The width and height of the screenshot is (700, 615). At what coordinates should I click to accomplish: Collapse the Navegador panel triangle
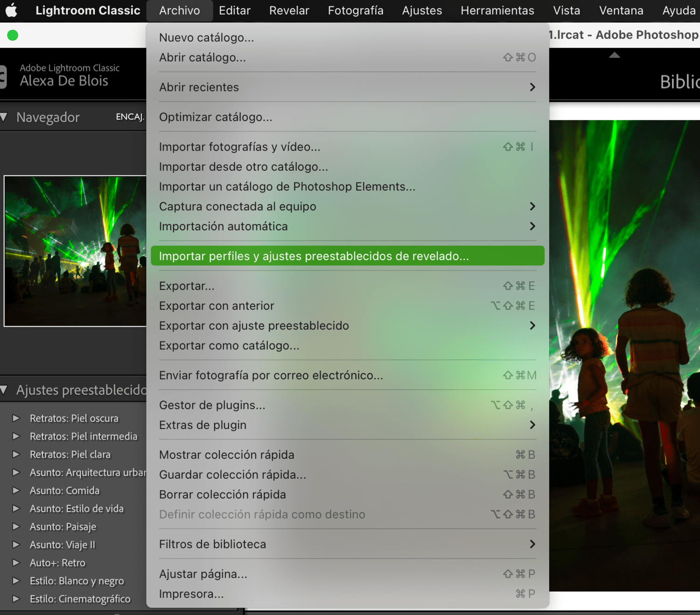point(4,117)
